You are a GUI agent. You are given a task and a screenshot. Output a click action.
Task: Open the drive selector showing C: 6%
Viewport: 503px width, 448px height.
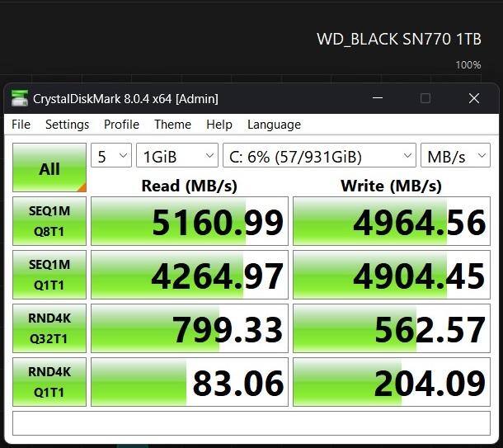click(318, 156)
